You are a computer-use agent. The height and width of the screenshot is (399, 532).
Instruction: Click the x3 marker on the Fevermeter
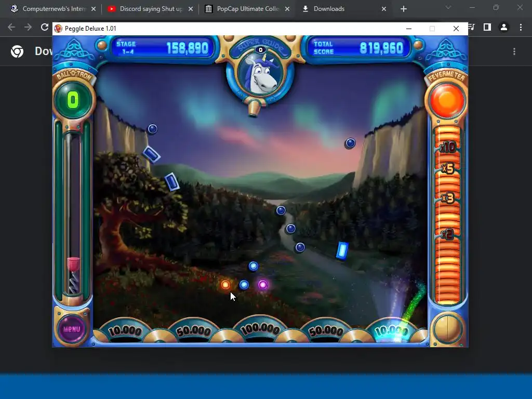tap(448, 197)
